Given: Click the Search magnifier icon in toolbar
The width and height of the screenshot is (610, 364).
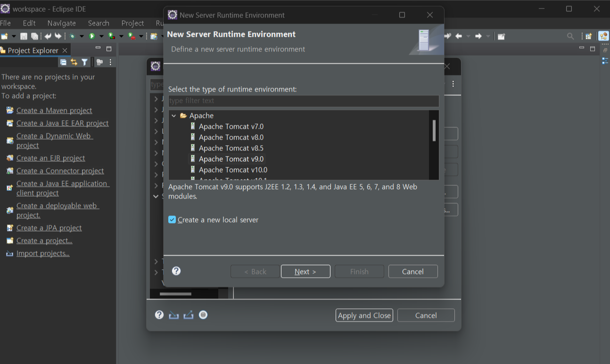Looking at the screenshot, I should [570, 36].
